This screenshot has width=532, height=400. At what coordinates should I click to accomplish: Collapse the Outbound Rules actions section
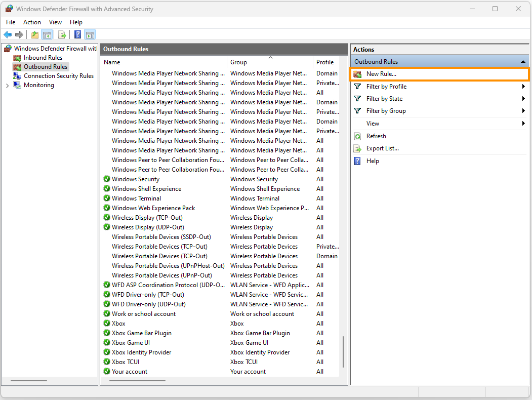tap(523, 62)
